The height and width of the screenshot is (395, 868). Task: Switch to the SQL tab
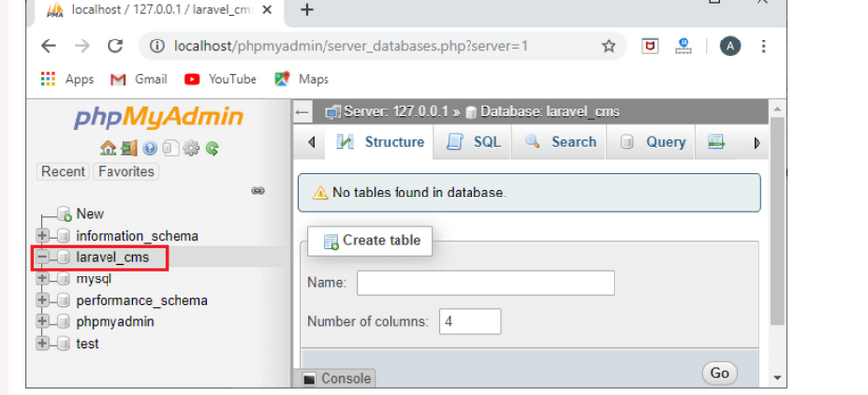[x=474, y=142]
